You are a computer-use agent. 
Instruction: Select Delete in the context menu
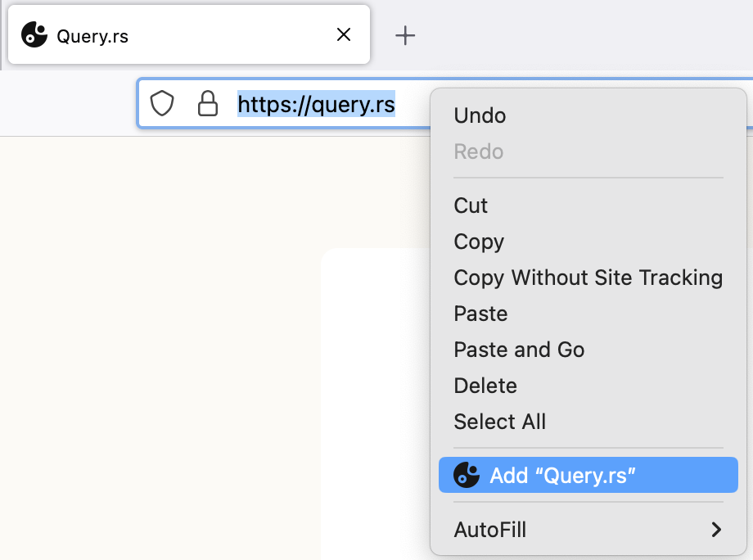(x=485, y=386)
